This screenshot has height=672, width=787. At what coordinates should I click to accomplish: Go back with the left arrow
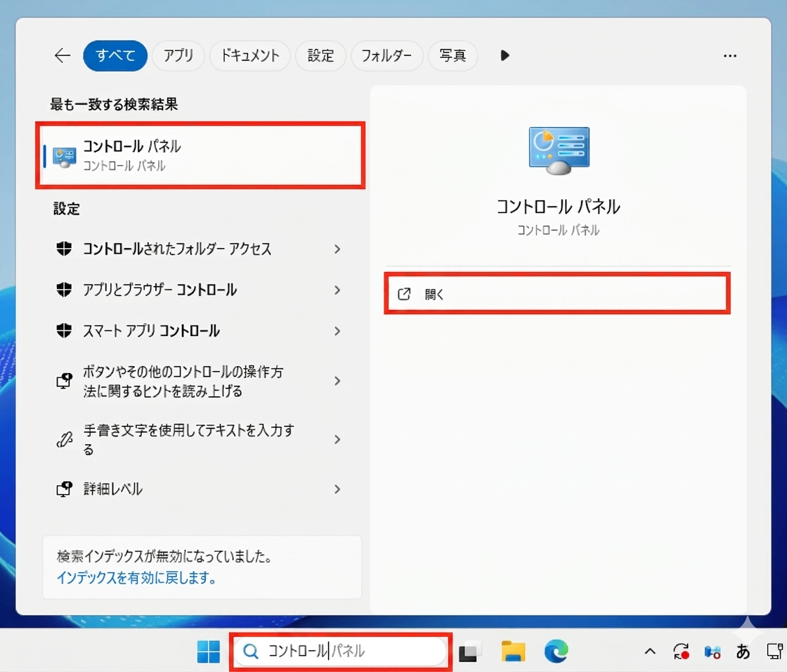coord(63,56)
